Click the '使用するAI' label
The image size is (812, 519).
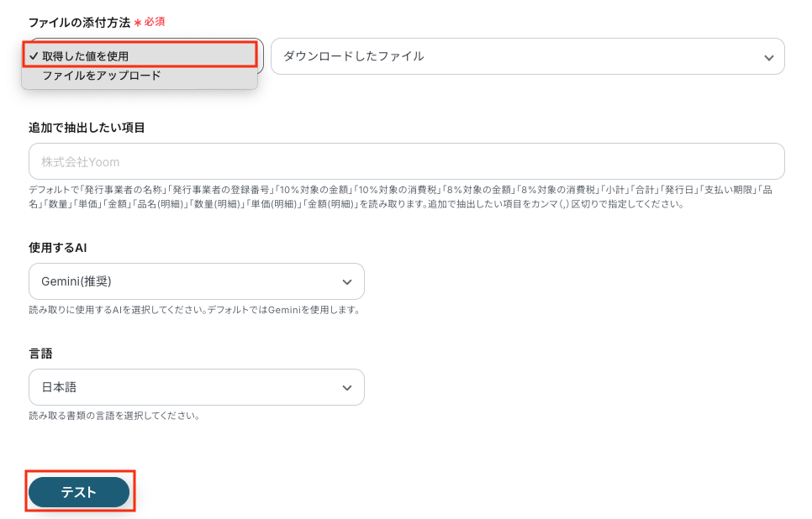click(x=57, y=248)
